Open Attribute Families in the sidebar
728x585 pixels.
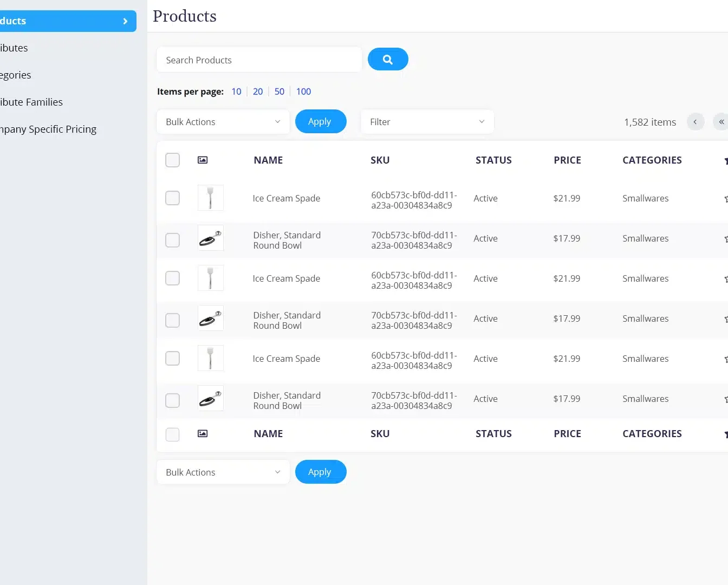coord(31,102)
